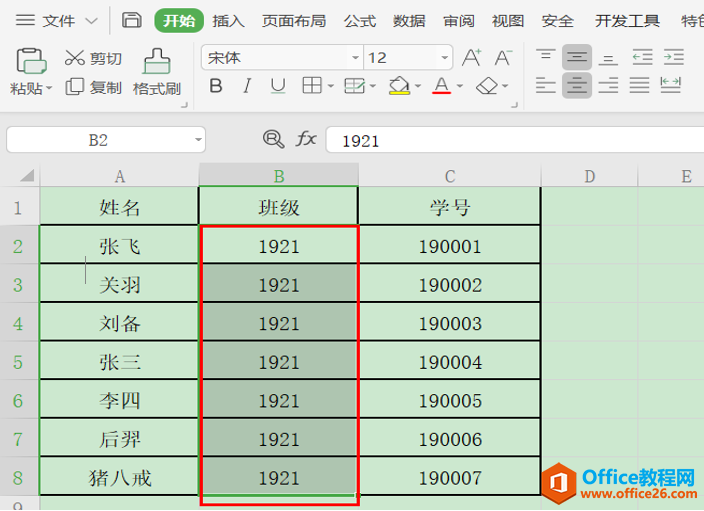Increase font size with the A+ icon

click(x=471, y=57)
